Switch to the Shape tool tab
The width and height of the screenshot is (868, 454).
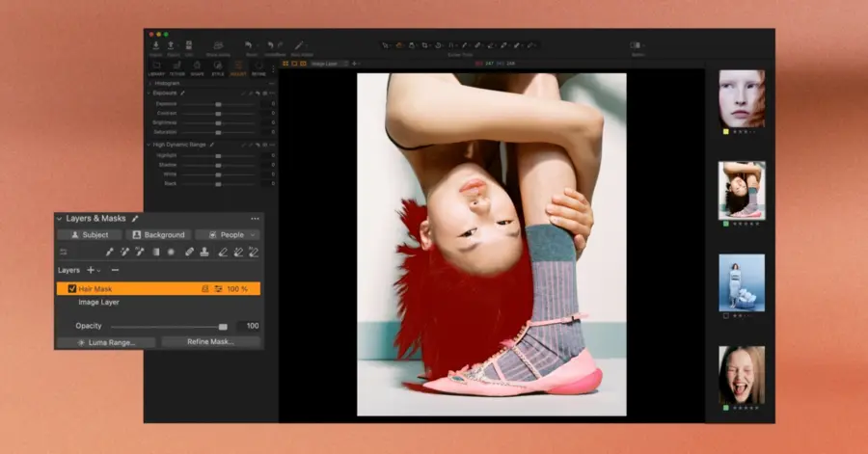197,68
